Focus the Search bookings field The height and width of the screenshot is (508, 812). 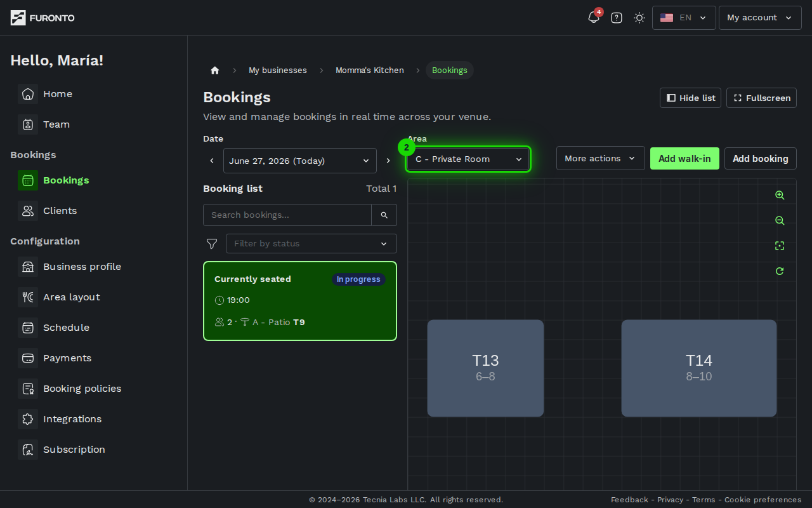click(287, 215)
